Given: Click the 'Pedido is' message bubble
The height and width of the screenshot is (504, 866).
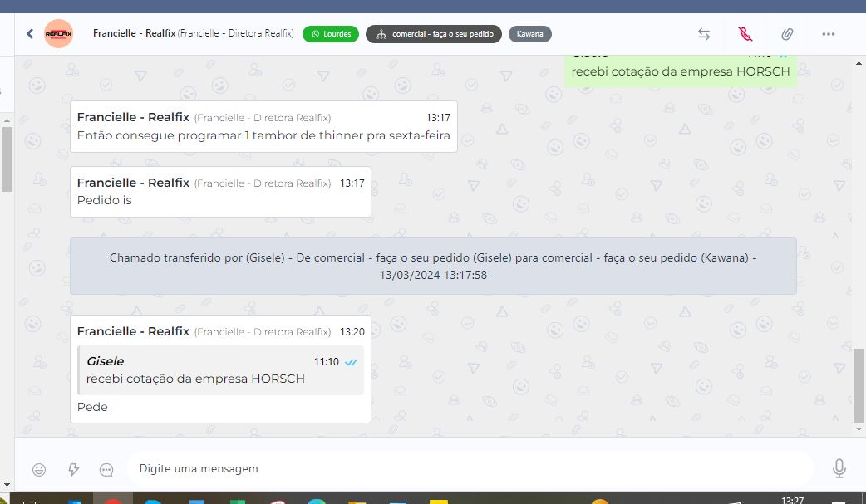Looking at the screenshot, I should 220,192.
